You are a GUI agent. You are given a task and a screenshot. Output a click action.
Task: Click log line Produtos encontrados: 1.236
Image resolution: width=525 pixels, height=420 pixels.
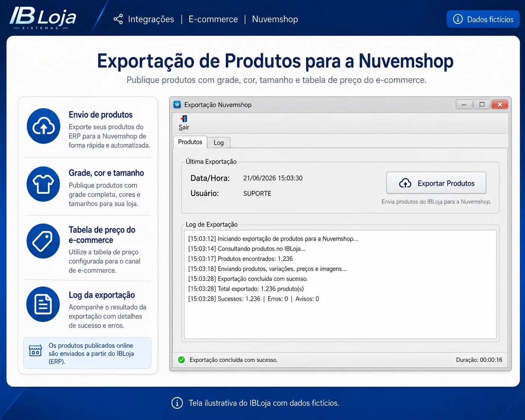click(240, 259)
